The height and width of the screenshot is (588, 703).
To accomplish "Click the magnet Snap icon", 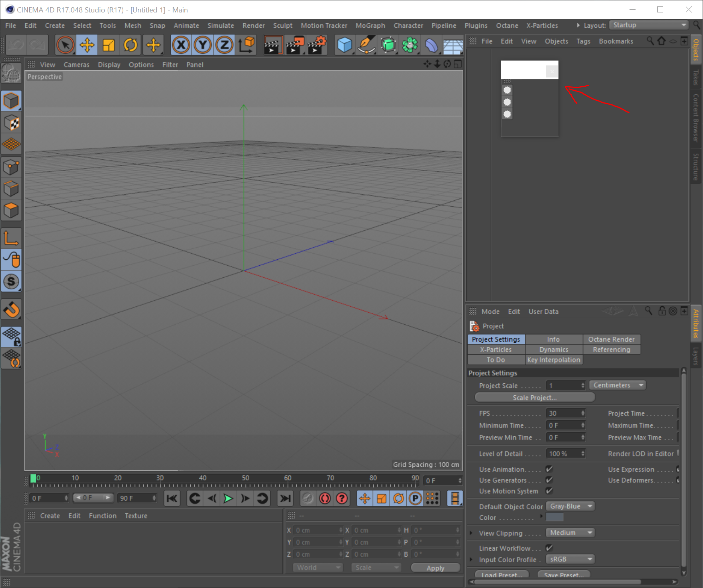I will click(11, 309).
